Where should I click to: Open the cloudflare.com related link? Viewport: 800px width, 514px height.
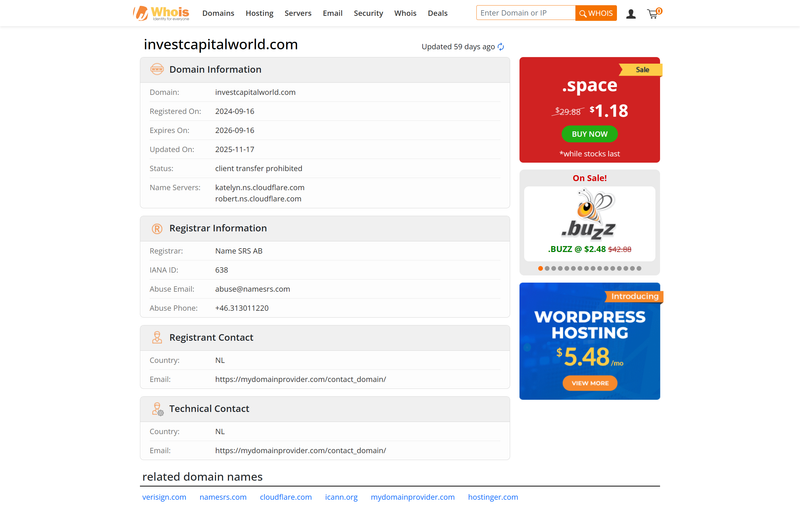(x=286, y=497)
